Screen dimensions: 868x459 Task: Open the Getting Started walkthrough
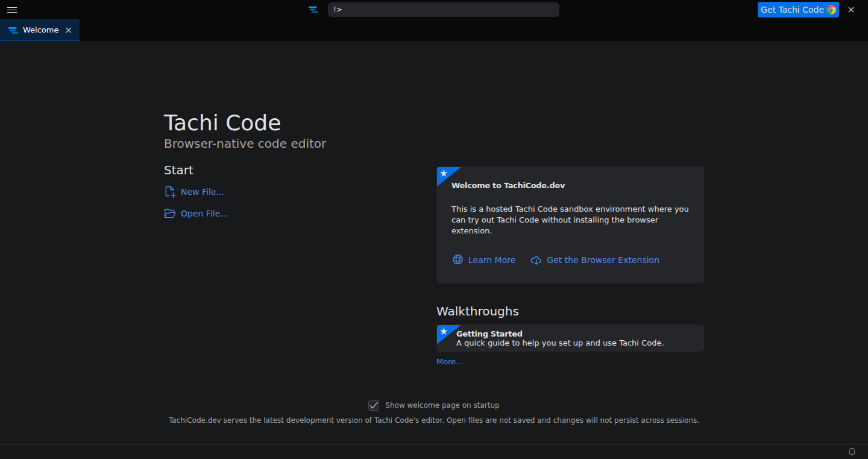pyautogui.click(x=570, y=338)
